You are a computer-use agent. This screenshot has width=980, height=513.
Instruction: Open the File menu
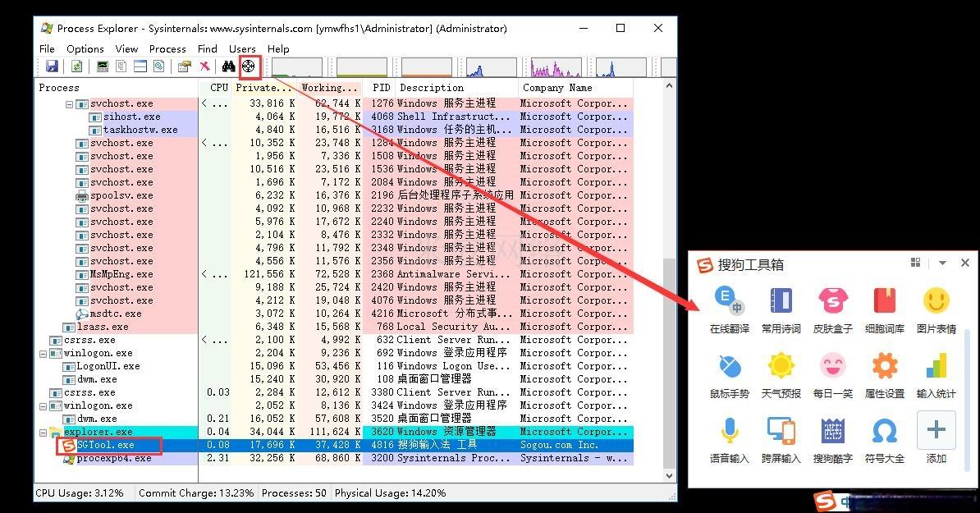coord(47,48)
